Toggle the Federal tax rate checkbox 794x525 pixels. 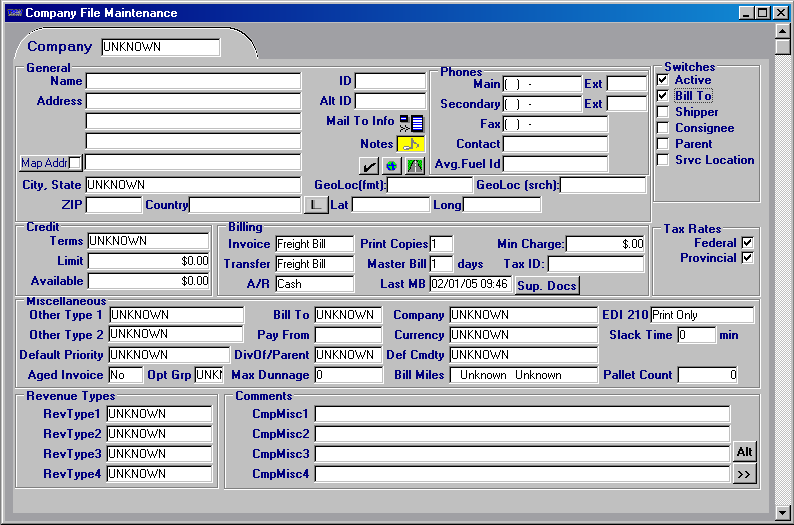click(747, 243)
